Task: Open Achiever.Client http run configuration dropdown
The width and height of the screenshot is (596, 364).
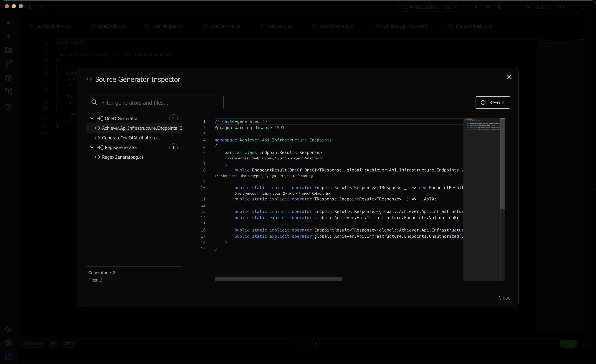Action: (x=431, y=7)
